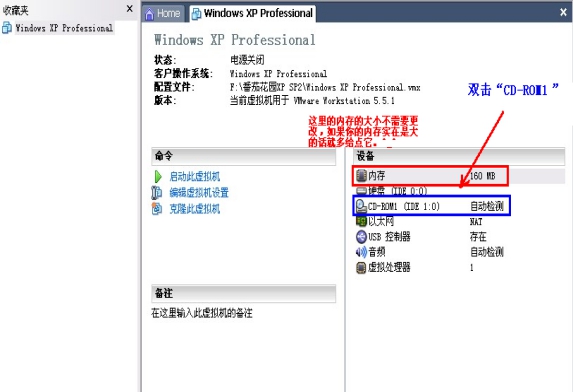The width and height of the screenshot is (574, 392).
Task: Click the power state value text
Action: tap(247, 60)
